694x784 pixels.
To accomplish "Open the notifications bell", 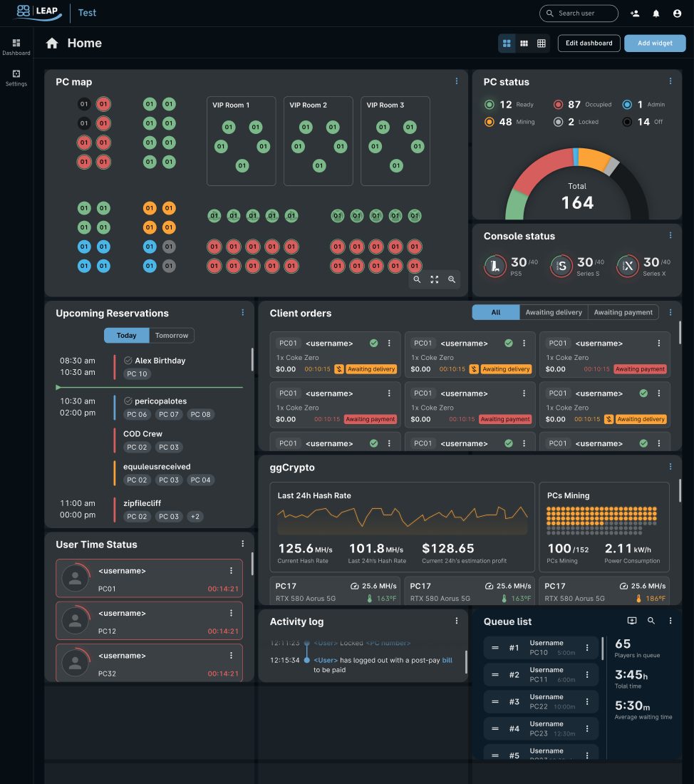I will pos(656,14).
